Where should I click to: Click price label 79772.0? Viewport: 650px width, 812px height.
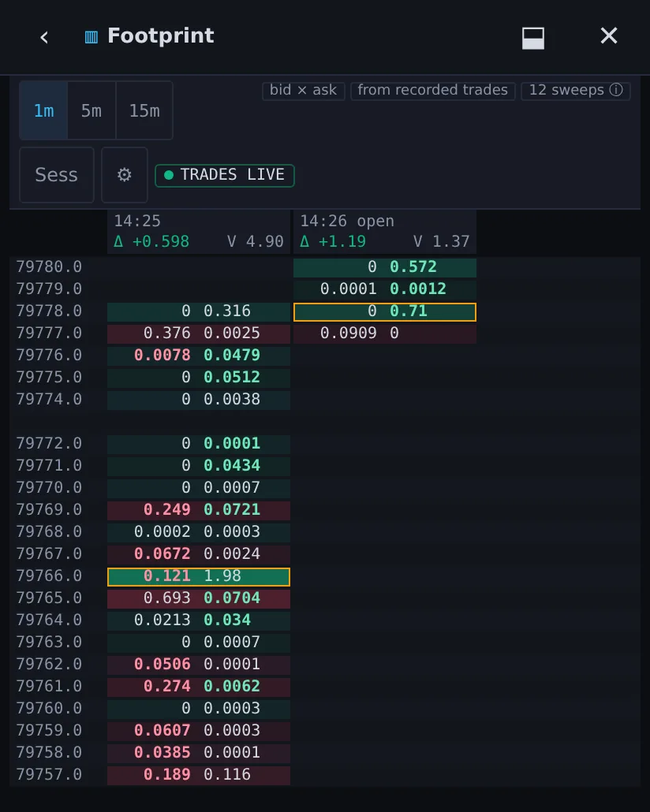tap(49, 443)
